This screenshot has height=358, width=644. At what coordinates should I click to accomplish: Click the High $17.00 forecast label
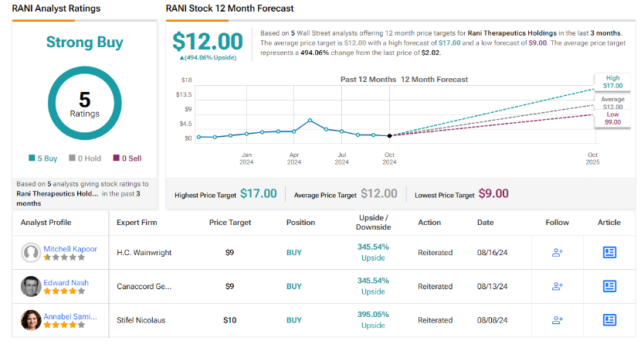click(x=612, y=81)
